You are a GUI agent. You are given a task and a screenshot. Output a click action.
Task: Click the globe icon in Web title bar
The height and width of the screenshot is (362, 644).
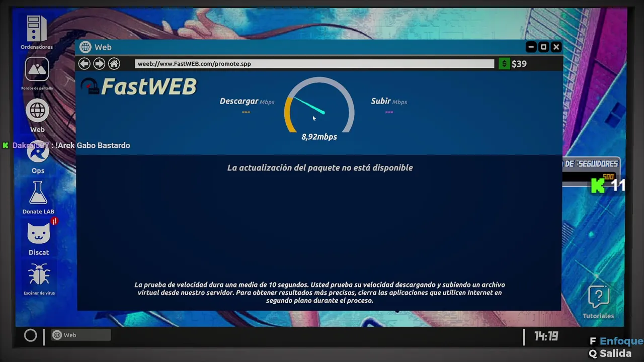pos(86,47)
